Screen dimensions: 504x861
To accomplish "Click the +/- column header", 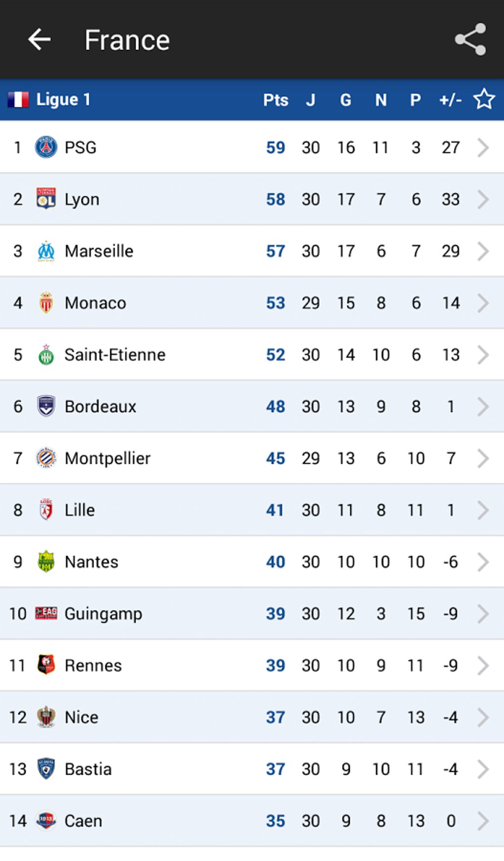I will [450, 100].
